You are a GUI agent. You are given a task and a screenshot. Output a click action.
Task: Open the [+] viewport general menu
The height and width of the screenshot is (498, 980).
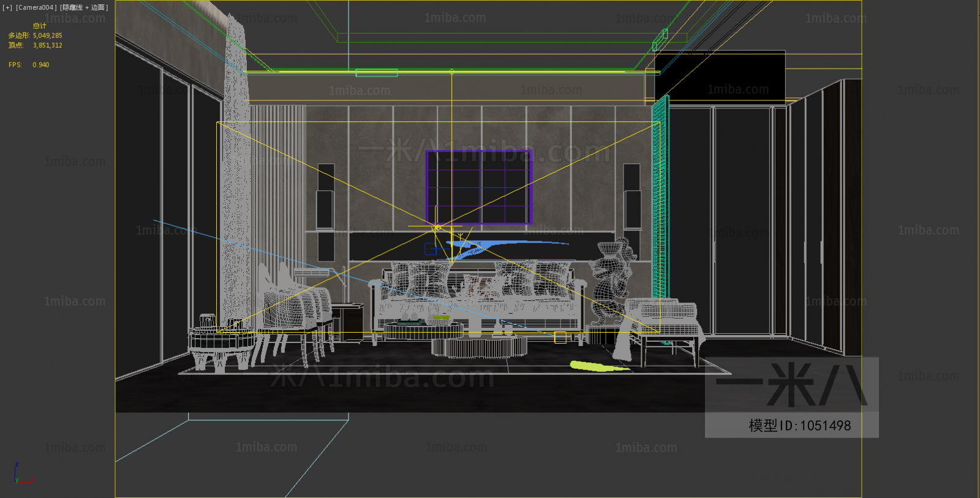(7, 7)
